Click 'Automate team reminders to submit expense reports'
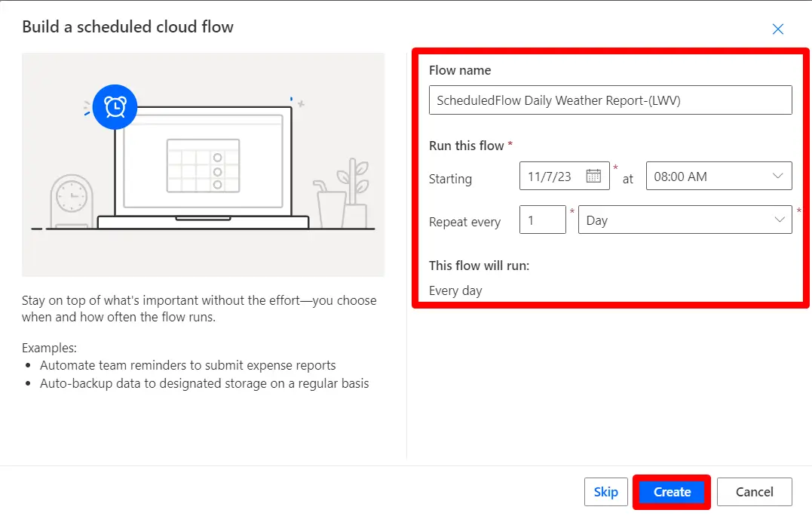812x516 pixels. [x=188, y=365]
